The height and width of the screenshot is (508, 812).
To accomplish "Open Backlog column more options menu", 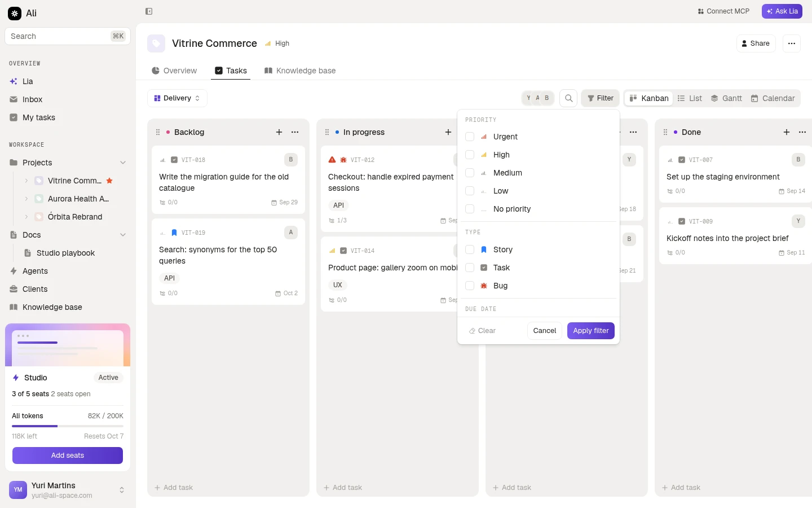I will pyautogui.click(x=295, y=132).
